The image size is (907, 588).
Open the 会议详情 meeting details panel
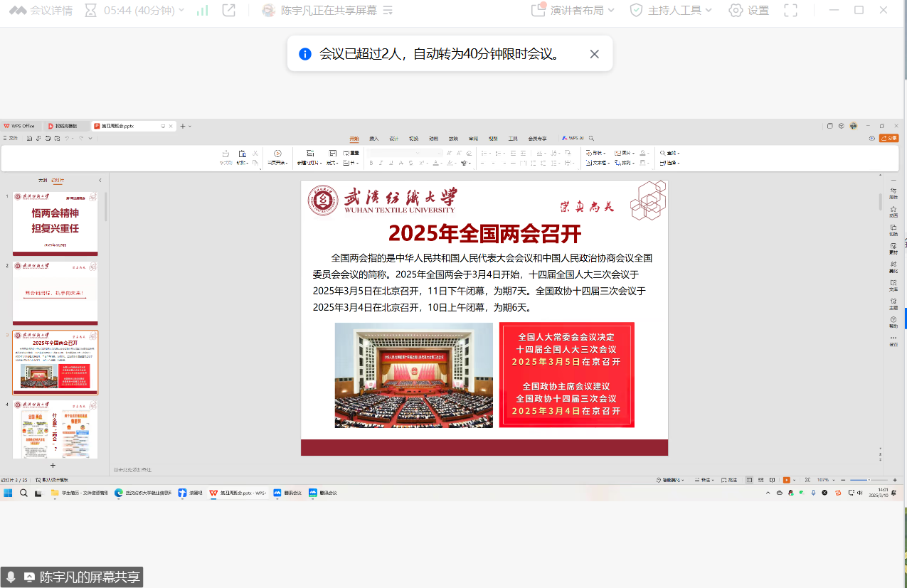pyautogui.click(x=41, y=11)
